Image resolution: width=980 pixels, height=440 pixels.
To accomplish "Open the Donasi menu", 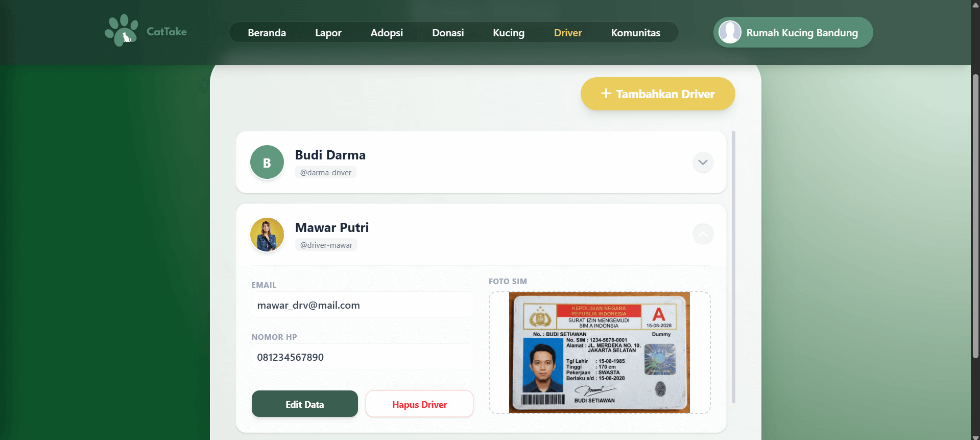I will point(448,33).
